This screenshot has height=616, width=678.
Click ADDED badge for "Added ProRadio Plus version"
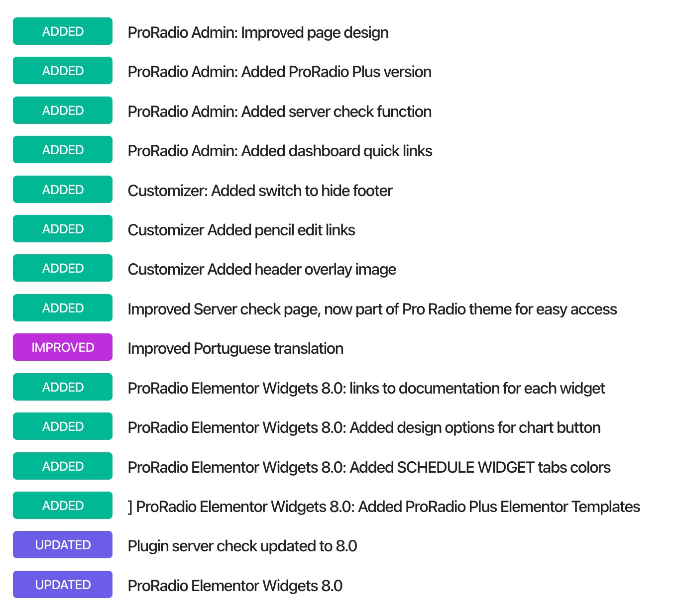click(63, 71)
